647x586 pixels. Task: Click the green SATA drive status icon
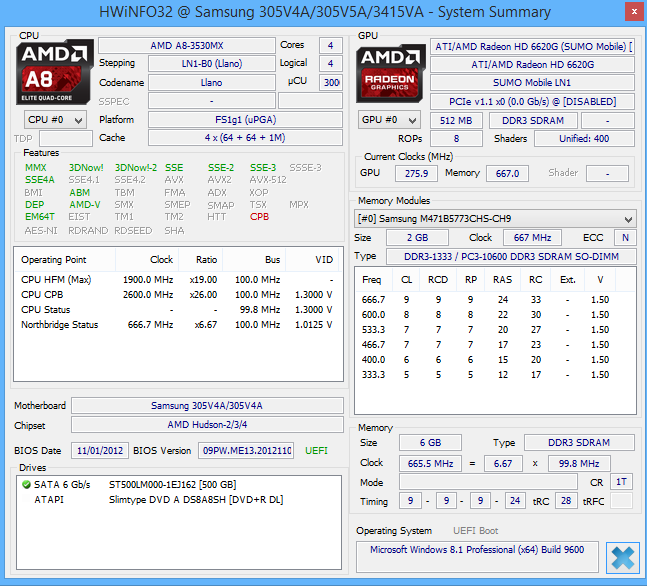coord(26,484)
